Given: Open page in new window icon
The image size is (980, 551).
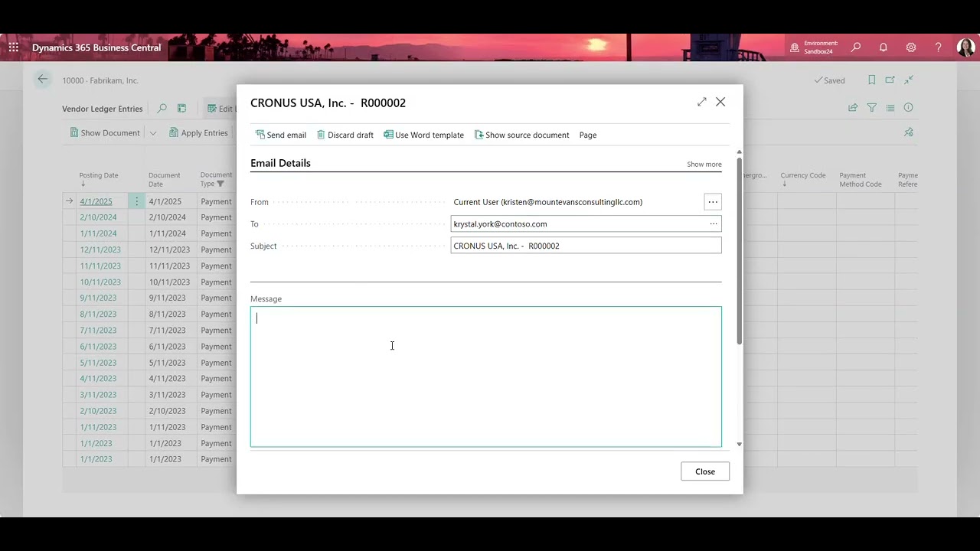Looking at the screenshot, I should click(890, 80).
